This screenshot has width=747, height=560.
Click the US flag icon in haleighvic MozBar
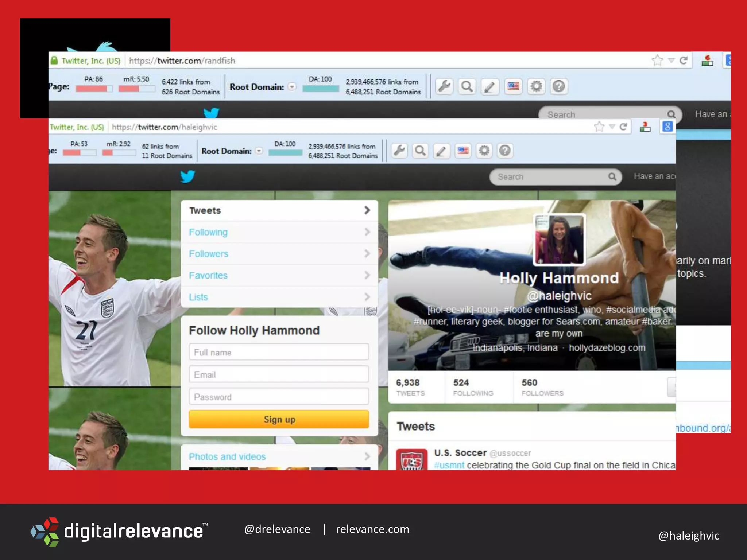(x=463, y=151)
